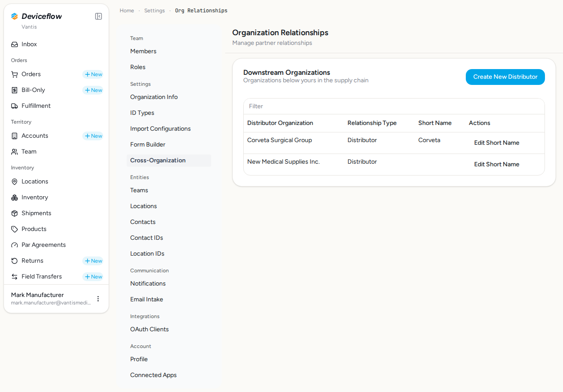Create a new Order using New badge
This screenshot has height=392, width=563.
click(x=93, y=74)
